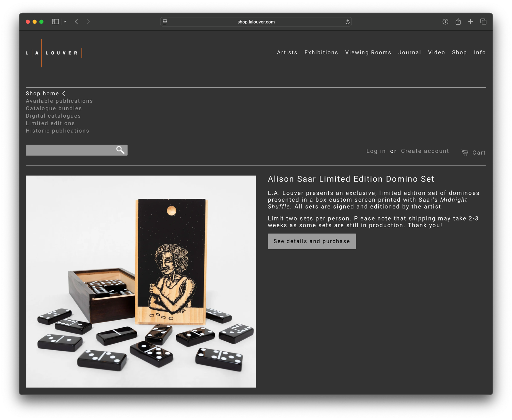Open the shopping Cart

click(473, 153)
